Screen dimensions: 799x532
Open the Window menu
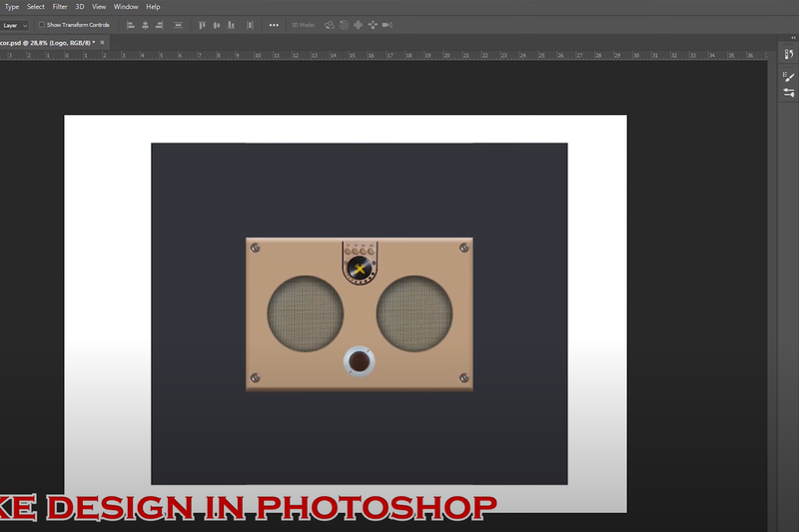(126, 7)
